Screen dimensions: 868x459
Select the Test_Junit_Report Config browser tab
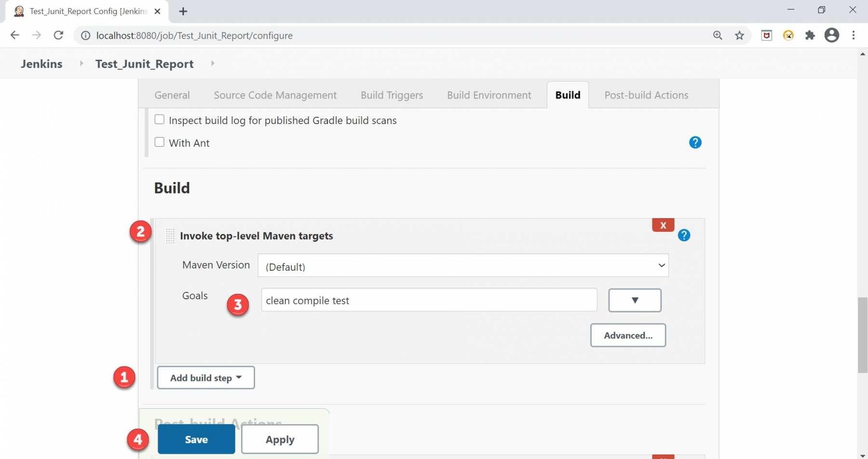87,11
